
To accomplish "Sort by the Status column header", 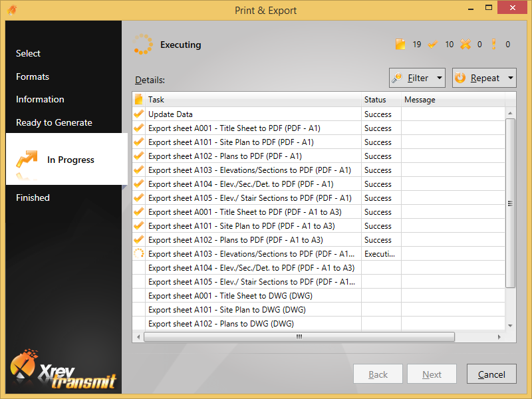I will [381, 99].
